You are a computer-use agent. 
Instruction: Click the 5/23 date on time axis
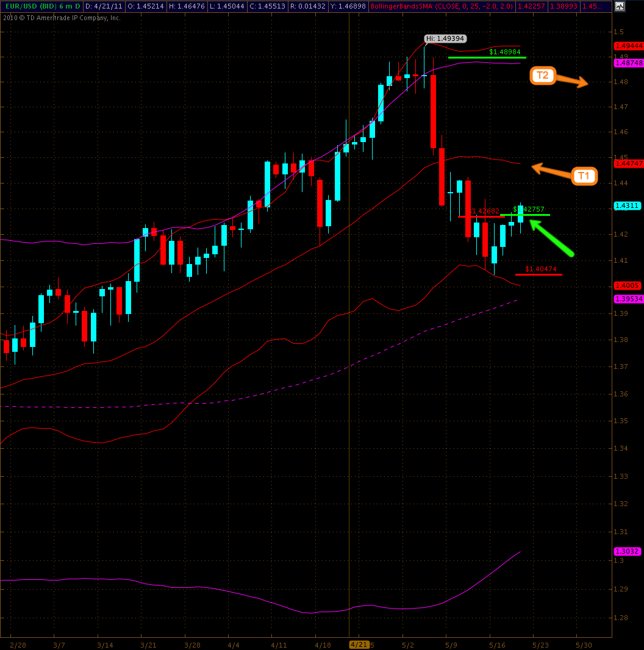[x=540, y=645]
